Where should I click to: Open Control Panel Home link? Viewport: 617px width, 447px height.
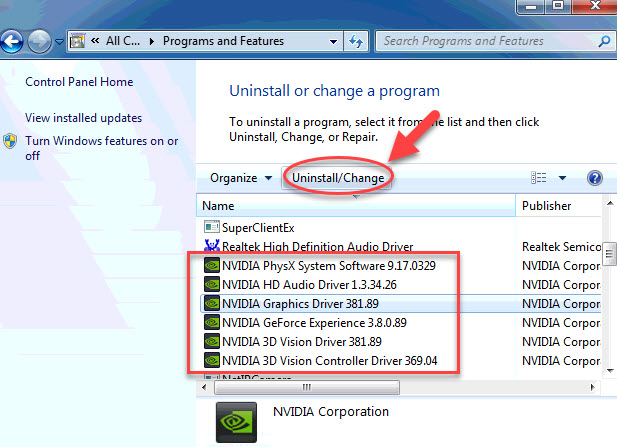coord(79,82)
